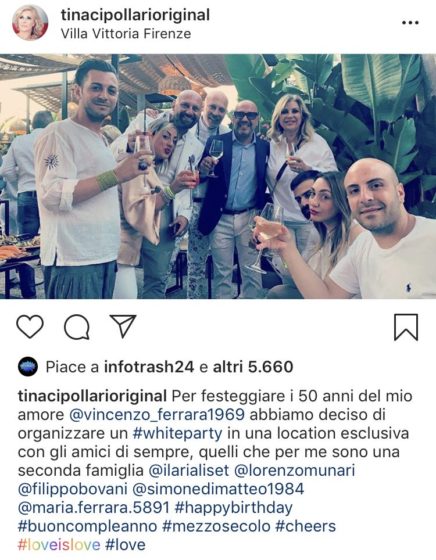Open the @simonedimatteo1984 mention
Screen dimensions: 436x560
(218, 489)
